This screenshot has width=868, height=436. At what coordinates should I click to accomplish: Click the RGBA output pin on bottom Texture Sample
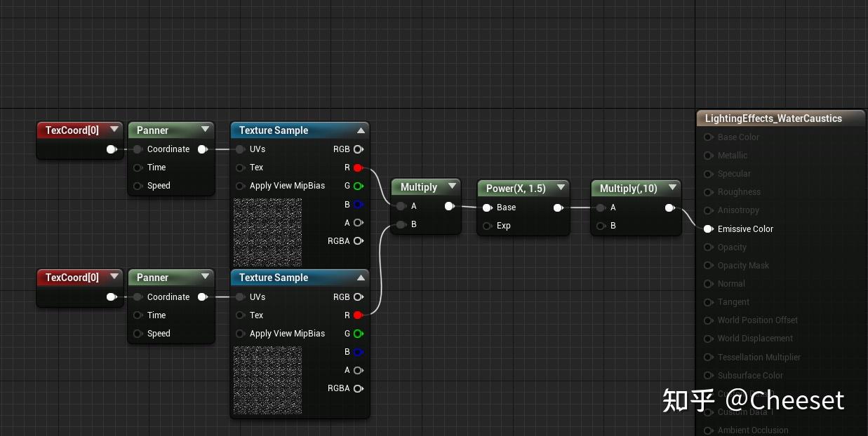click(358, 388)
